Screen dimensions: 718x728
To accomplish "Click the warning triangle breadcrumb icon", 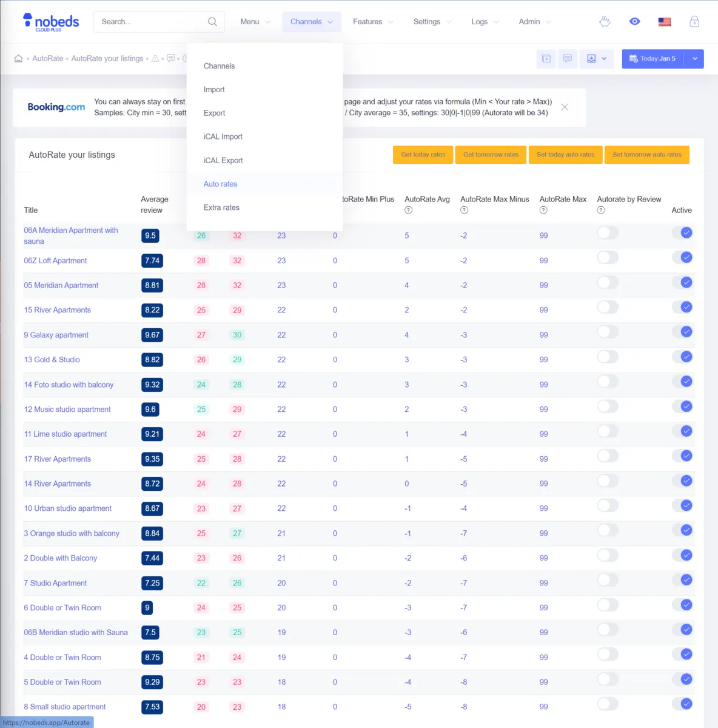I will 155,59.
